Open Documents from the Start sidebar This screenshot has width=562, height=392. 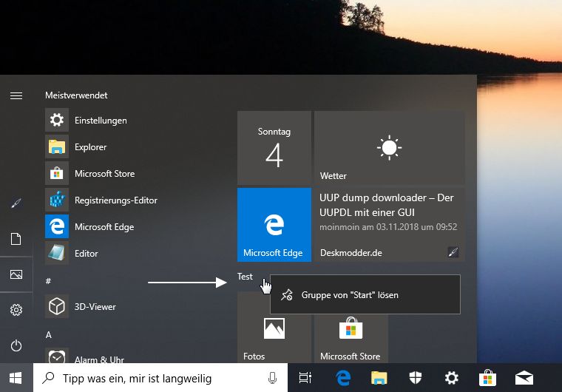pyautogui.click(x=16, y=239)
